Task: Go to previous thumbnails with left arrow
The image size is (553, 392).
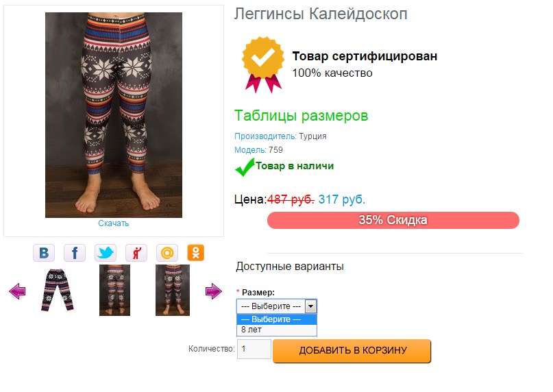Action: point(17,291)
